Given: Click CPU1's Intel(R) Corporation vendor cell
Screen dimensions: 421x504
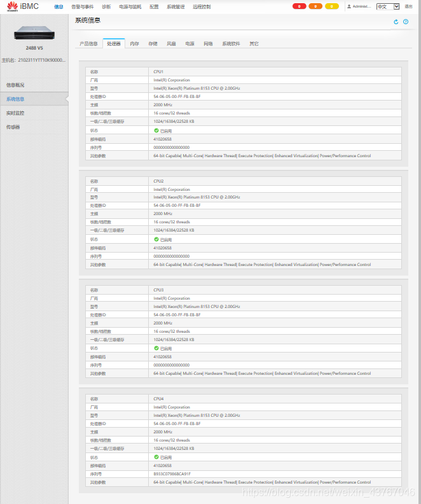Looking at the screenshot, I should coord(275,80).
